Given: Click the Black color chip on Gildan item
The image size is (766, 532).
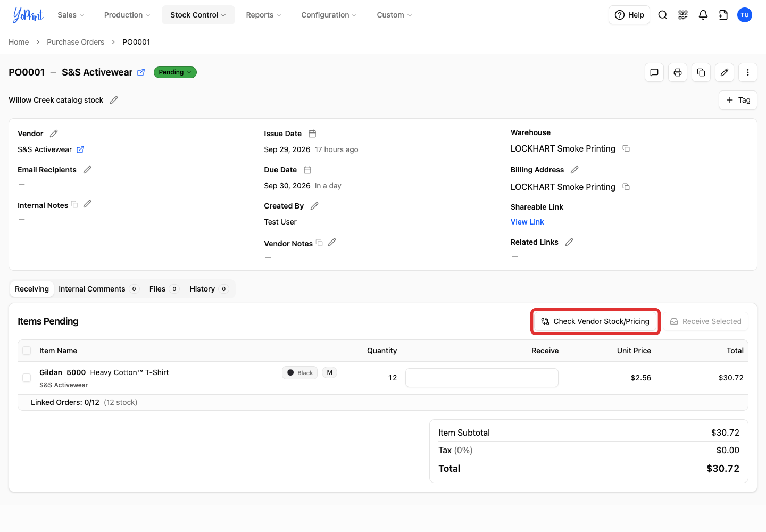Looking at the screenshot, I should tap(300, 373).
